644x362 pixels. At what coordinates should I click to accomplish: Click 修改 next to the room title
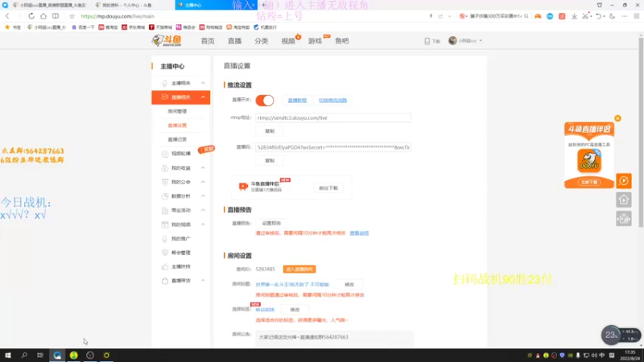tap(349, 285)
